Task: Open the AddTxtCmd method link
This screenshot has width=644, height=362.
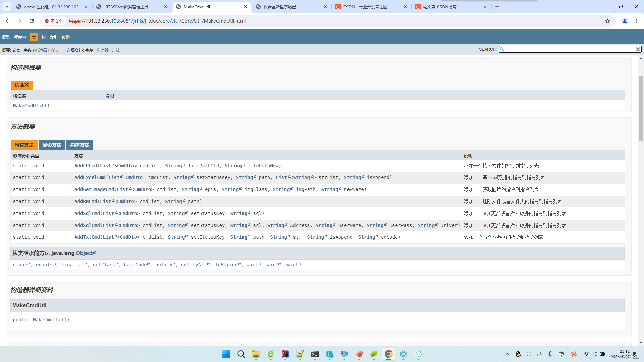Action: pos(87,237)
